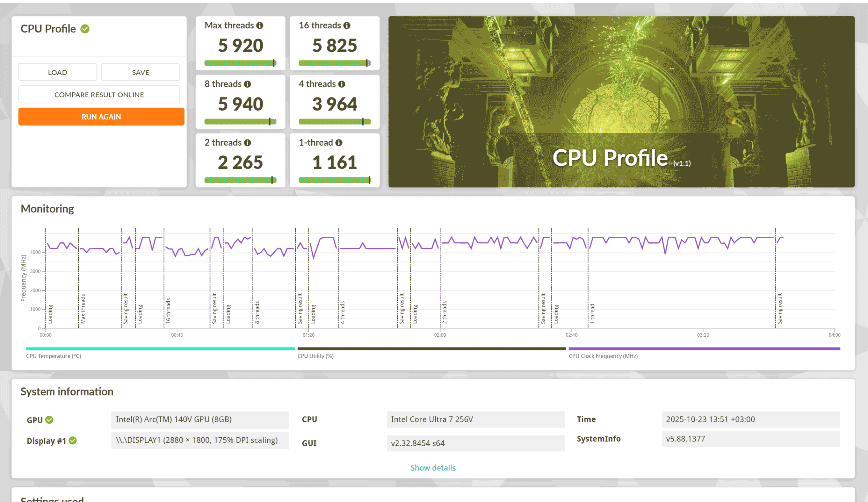Click the 1-thread info icon

[339, 143]
